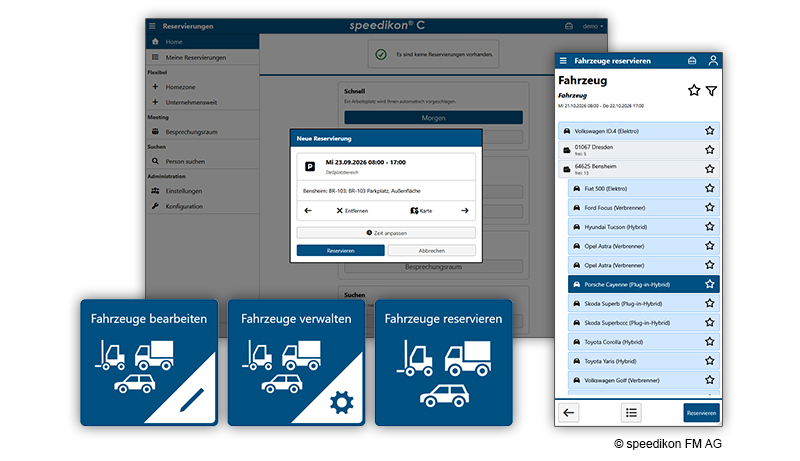Click the vehicle icon beside the demo menu
This screenshot has width=800, height=461.
click(569, 26)
